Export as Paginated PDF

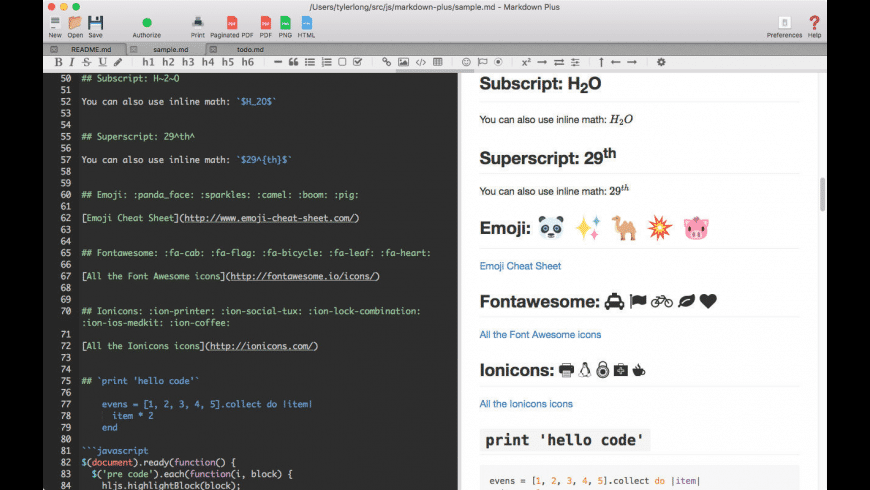(231, 27)
